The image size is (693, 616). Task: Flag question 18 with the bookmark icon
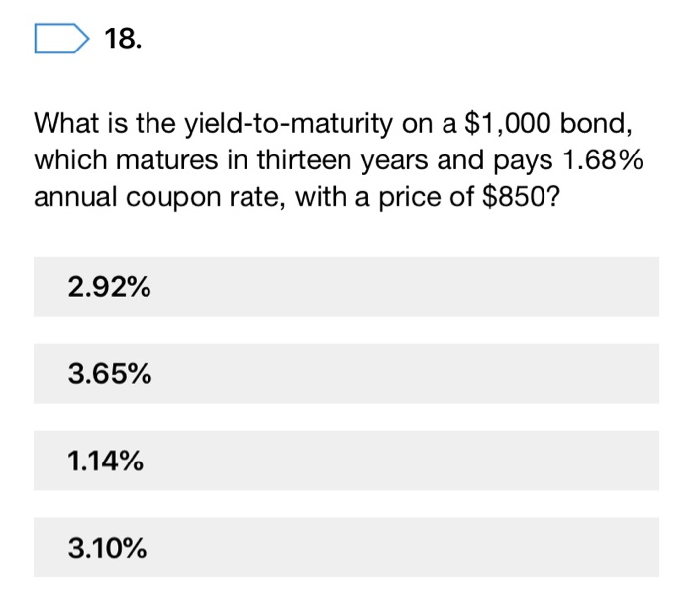click(60, 41)
